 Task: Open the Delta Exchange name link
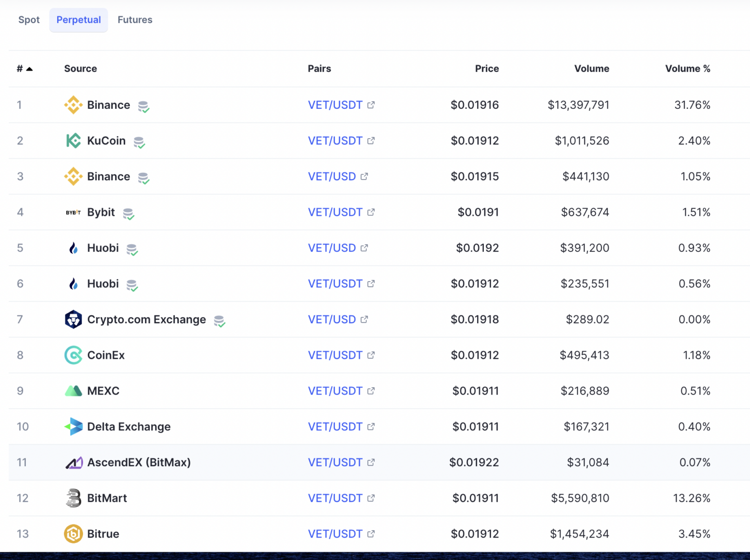coord(129,427)
